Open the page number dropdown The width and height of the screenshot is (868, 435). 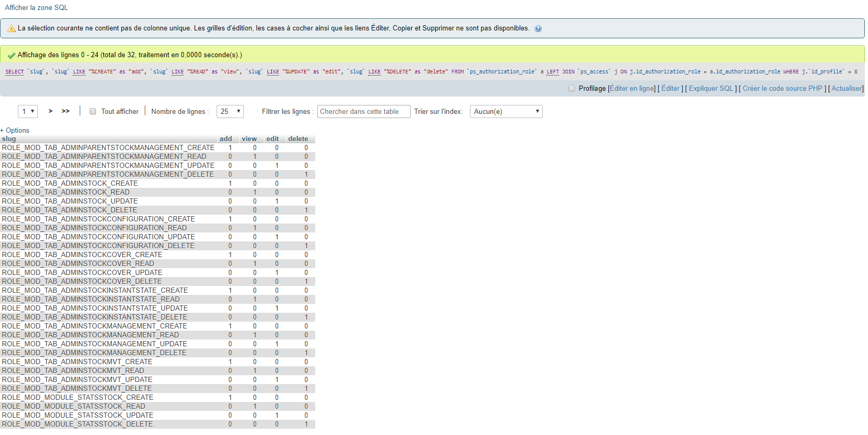[x=28, y=111]
